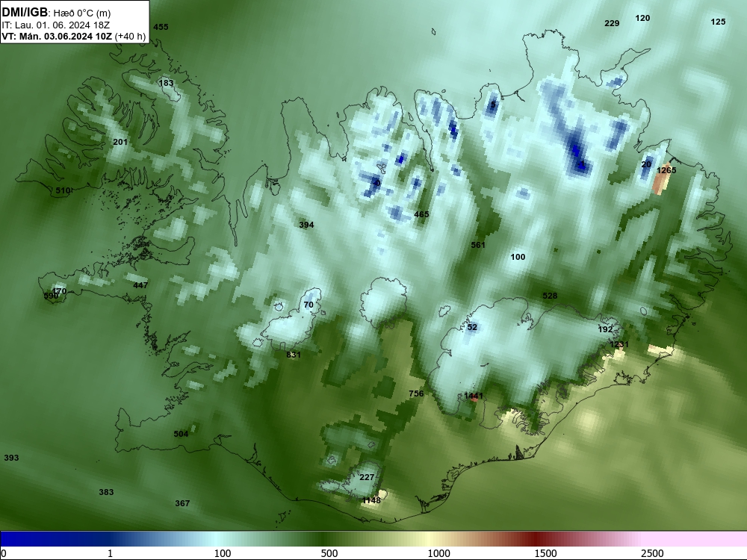Click the 590 map value
This screenshot has height=560, width=747.
click(51, 296)
